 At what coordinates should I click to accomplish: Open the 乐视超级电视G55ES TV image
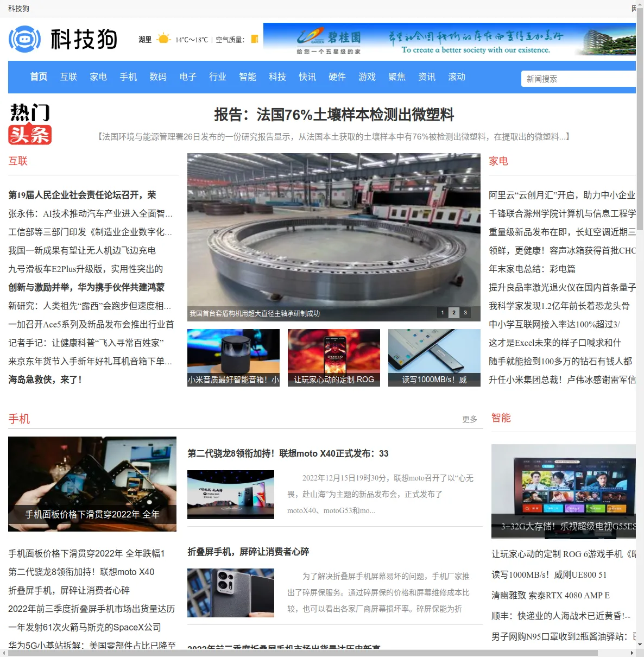click(x=564, y=491)
